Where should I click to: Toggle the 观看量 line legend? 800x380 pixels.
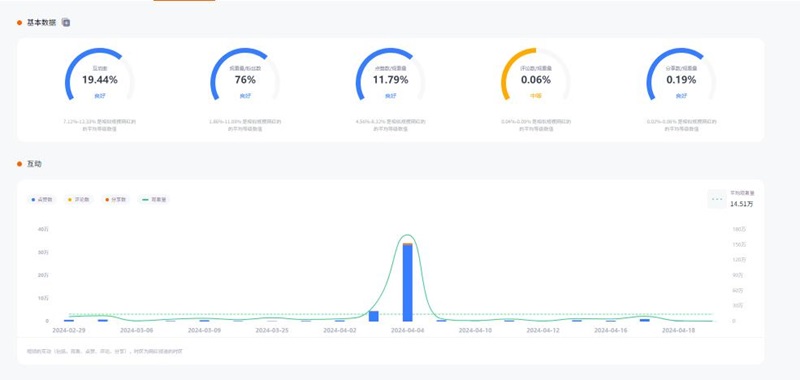point(154,199)
